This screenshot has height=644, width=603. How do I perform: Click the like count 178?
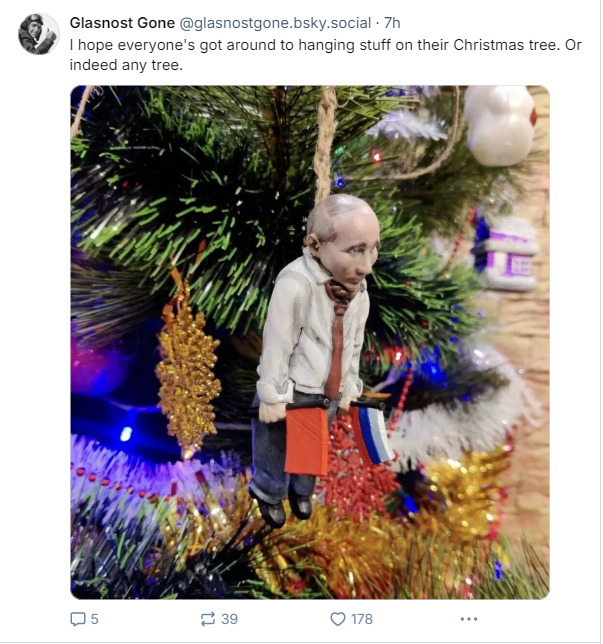pyautogui.click(x=361, y=619)
